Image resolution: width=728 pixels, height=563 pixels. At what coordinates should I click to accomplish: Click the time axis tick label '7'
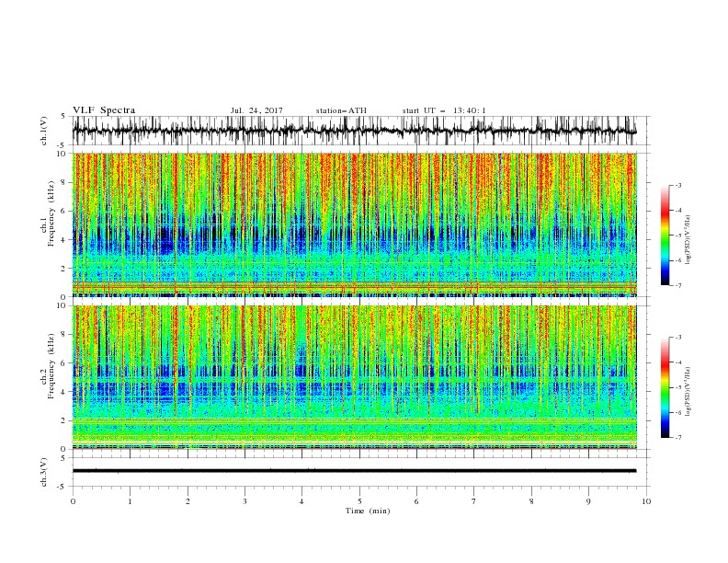point(474,501)
